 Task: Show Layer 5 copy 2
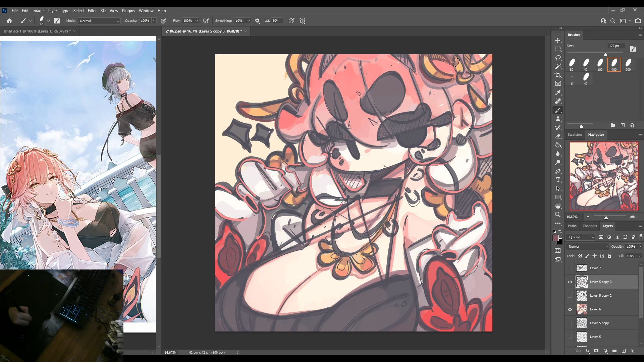coord(570,296)
